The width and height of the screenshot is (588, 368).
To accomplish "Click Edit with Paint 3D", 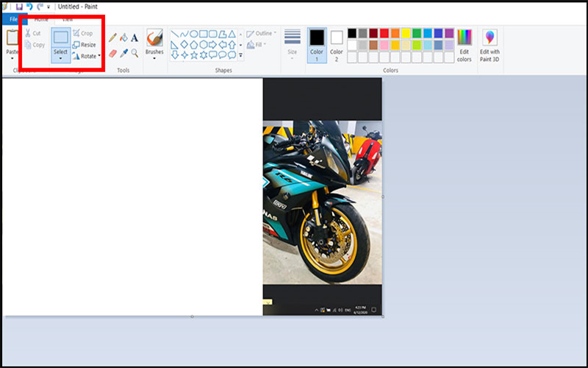I will 490,45.
